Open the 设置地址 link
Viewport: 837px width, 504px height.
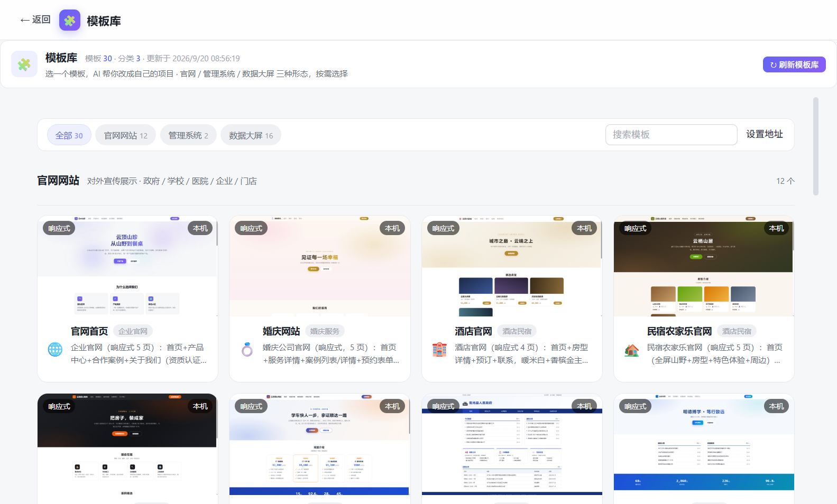765,134
